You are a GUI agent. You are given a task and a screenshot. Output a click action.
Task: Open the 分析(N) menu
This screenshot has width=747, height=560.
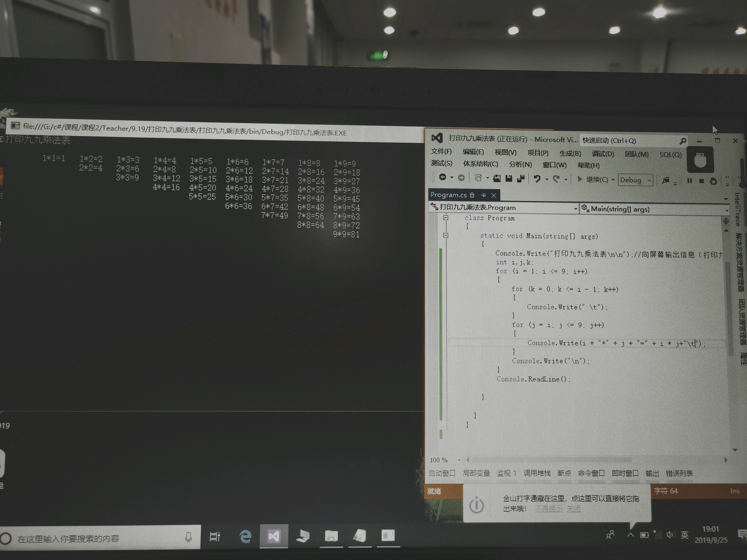tap(520, 164)
